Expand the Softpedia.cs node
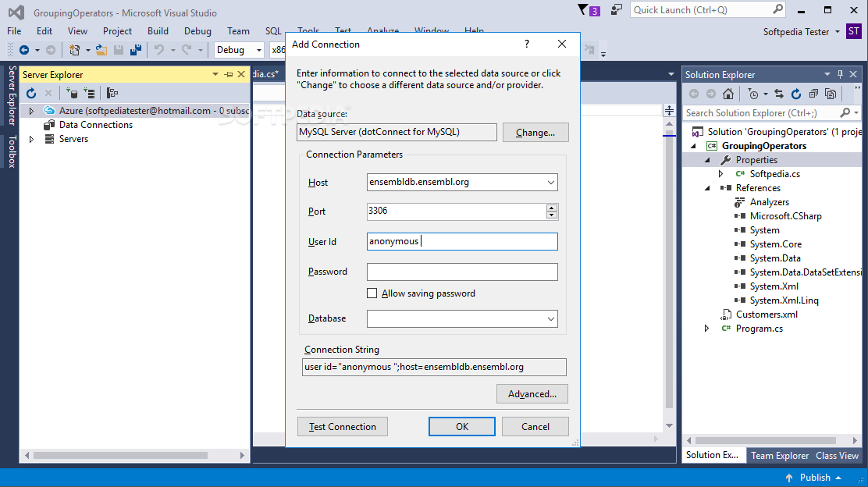The width and height of the screenshot is (868, 487). [x=720, y=174]
